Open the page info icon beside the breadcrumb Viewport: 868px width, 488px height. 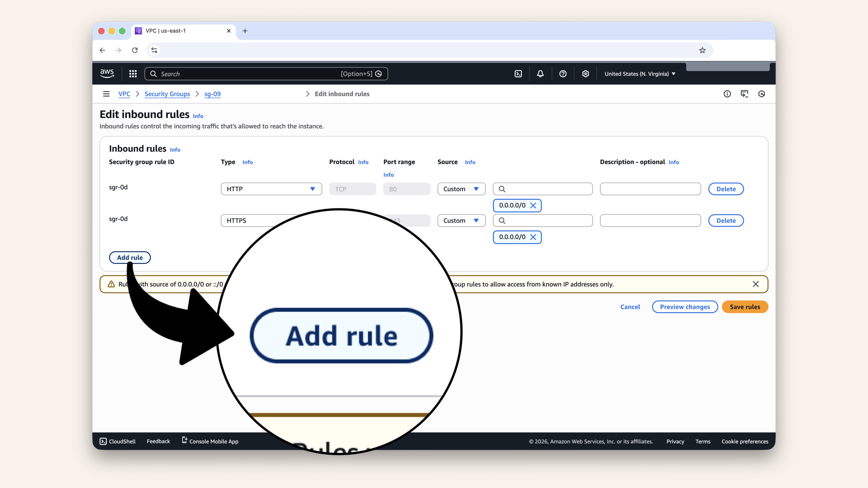pos(727,94)
